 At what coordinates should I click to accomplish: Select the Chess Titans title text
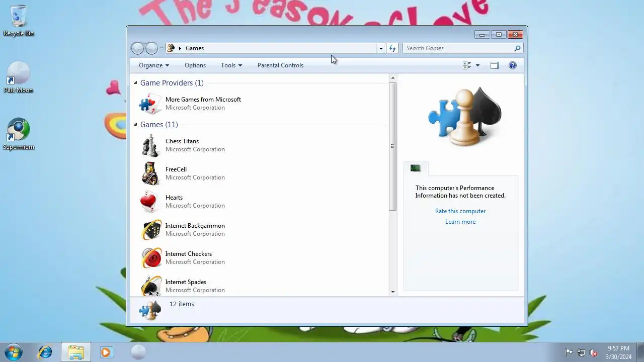(x=182, y=141)
